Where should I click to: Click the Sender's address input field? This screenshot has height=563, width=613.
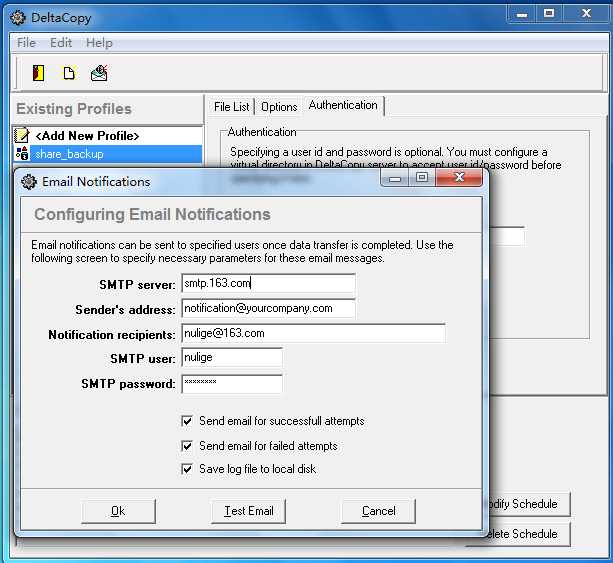coord(268,308)
